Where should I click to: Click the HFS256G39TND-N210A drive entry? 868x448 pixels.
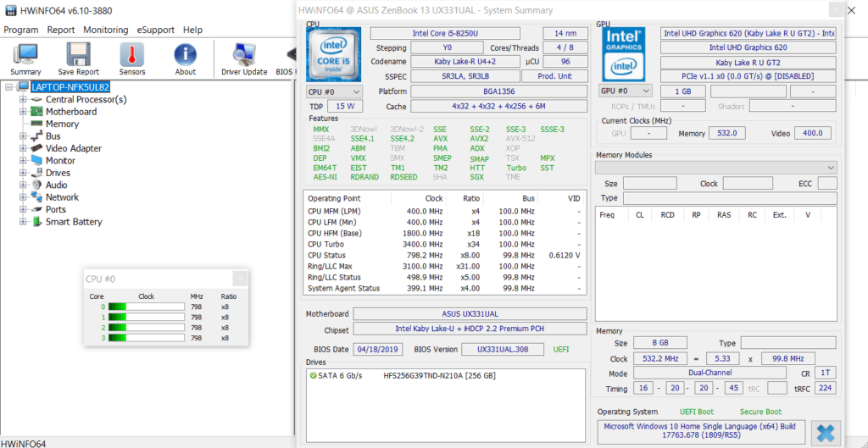tap(439, 376)
